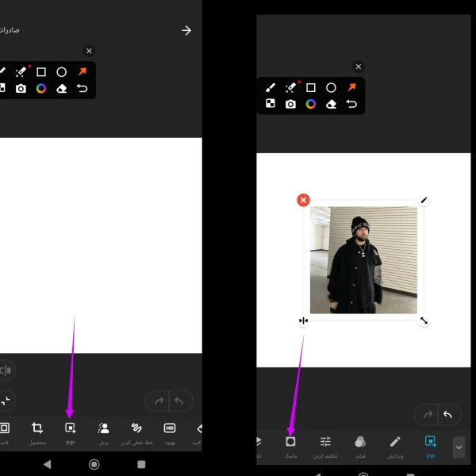The width and height of the screenshot is (476, 476).
Task: Tap the camera screenshot icon in right annotation toolbar
Action: 290,104
